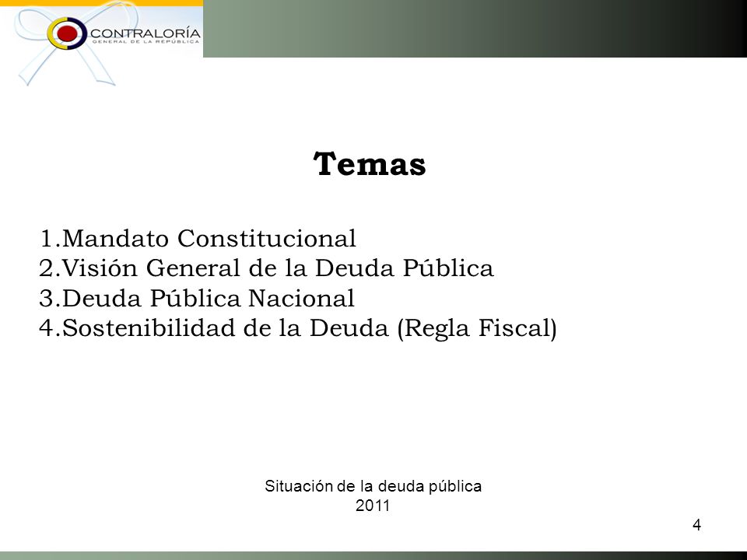Select the 'Temas' slide heading
747x560 pixels.
pyautogui.click(x=370, y=164)
